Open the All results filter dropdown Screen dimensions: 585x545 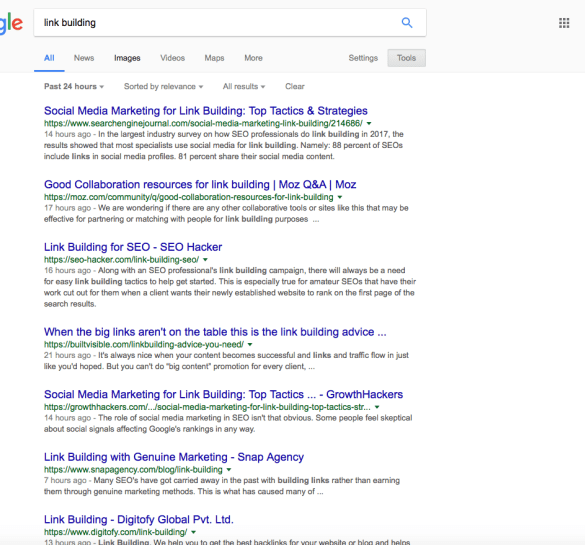pos(244,87)
